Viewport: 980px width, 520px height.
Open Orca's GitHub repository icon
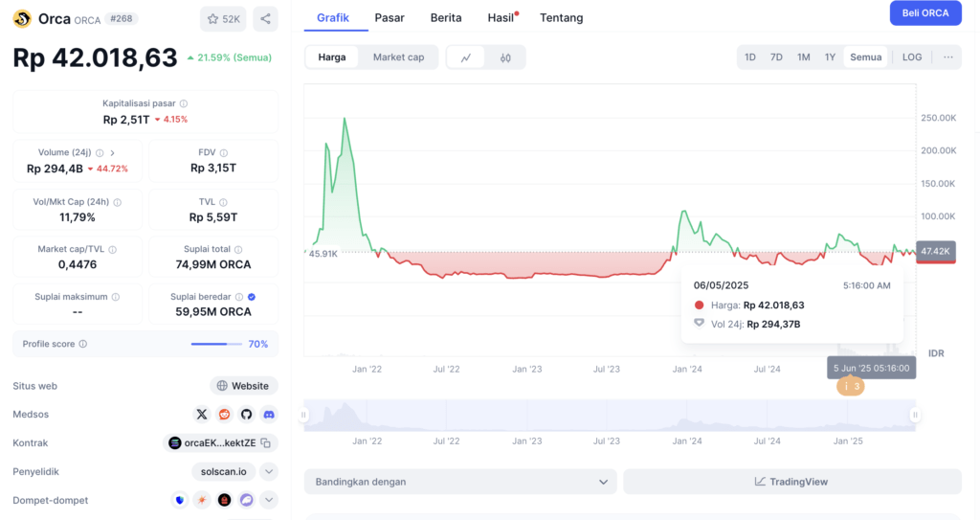[x=246, y=415]
